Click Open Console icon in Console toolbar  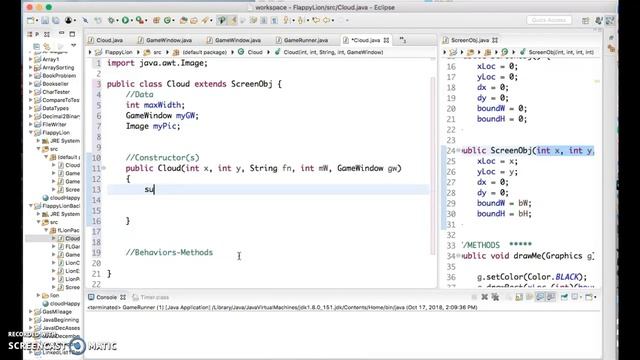pos(588,297)
